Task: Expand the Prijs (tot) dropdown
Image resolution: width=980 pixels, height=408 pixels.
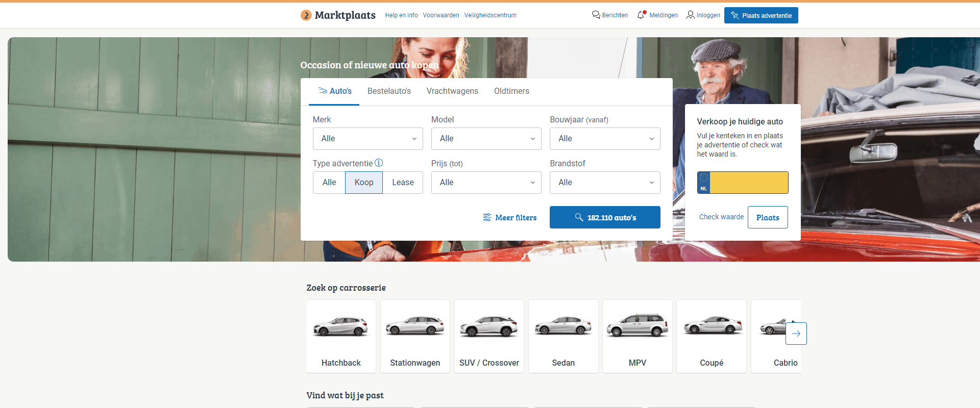Action: coord(486,183)
